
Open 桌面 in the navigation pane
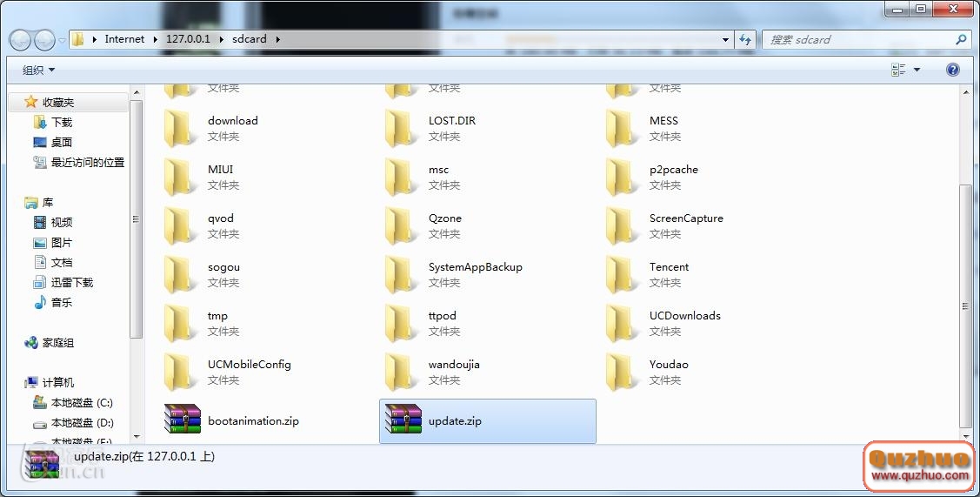click(62, 142)
